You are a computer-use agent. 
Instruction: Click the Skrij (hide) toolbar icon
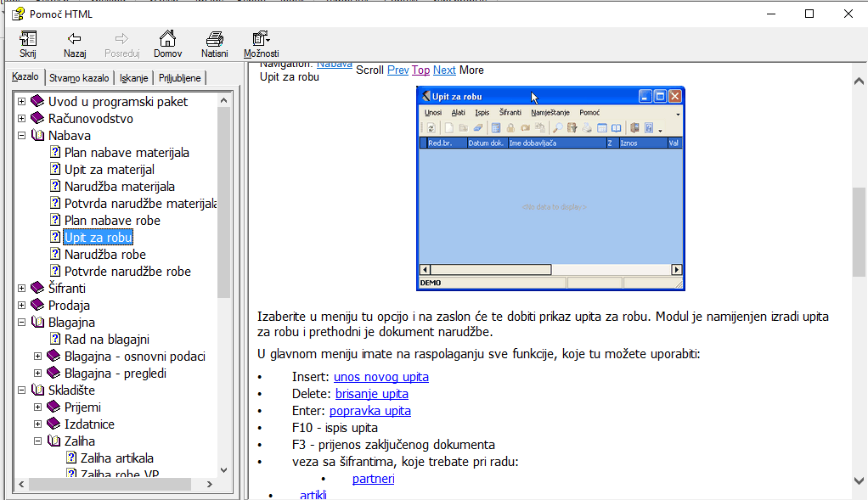point(28,39)
